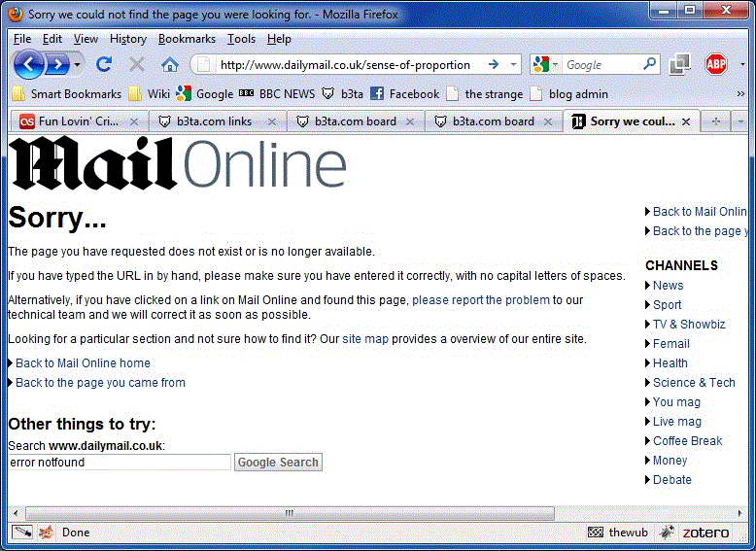Open the Health channel link

pyautogui.click(x=670, y=363)
